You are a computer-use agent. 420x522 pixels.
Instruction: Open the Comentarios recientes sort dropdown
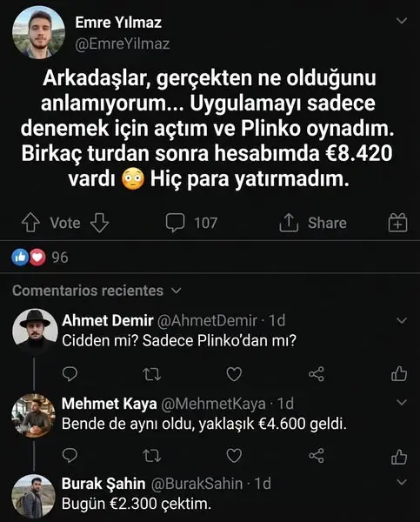[97, 291]
